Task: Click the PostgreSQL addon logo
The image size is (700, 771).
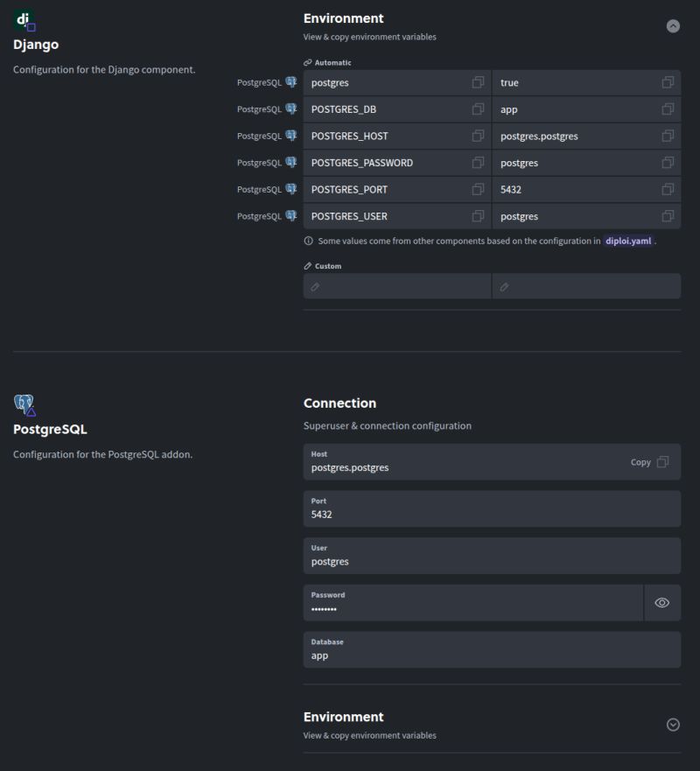Action: coord(24,404)
